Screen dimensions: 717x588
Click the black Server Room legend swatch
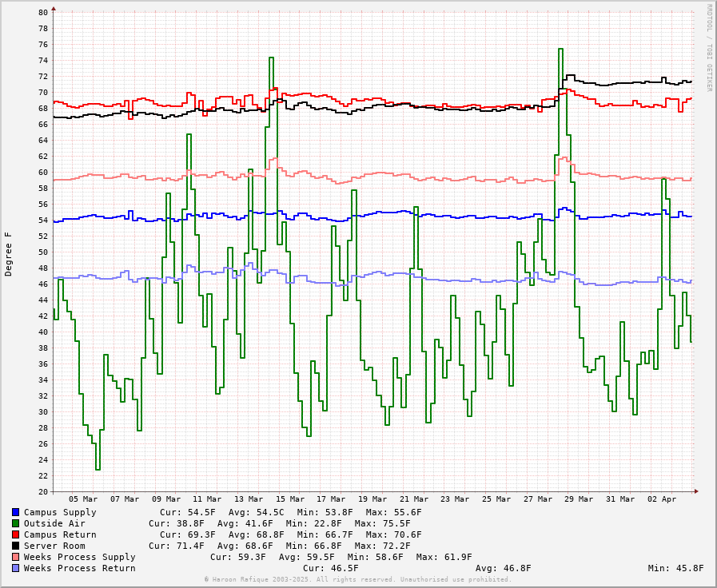click(15, 546)
